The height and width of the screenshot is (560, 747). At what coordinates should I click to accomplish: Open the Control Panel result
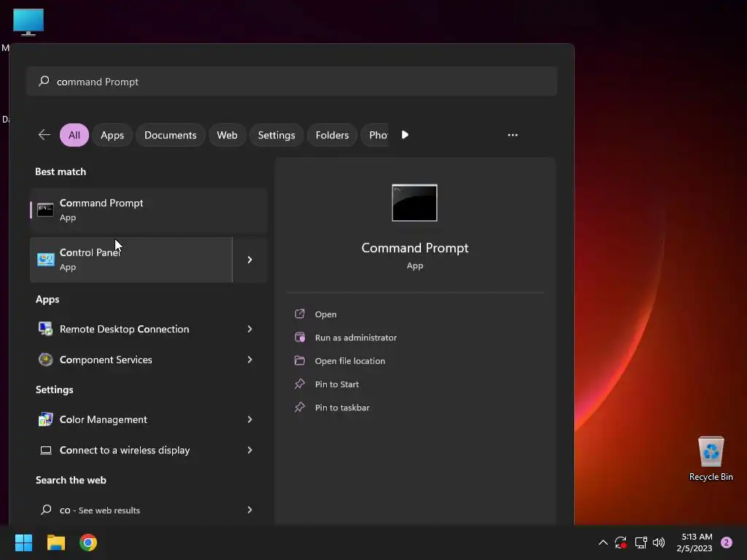131,260
